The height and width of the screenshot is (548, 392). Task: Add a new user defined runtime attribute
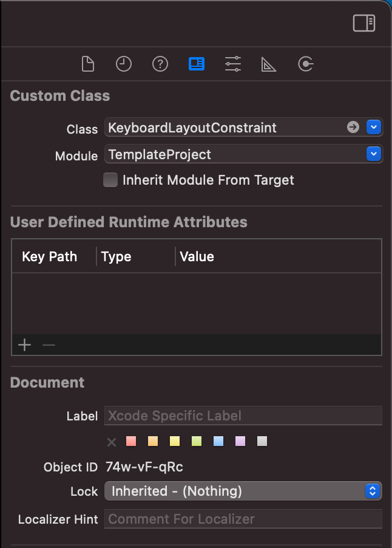click(x=24, y=344)
